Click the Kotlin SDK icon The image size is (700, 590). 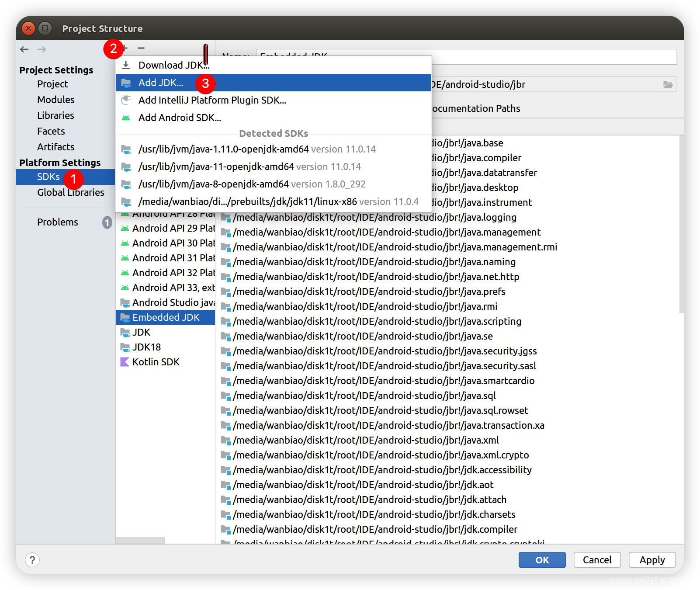(125, 362)
